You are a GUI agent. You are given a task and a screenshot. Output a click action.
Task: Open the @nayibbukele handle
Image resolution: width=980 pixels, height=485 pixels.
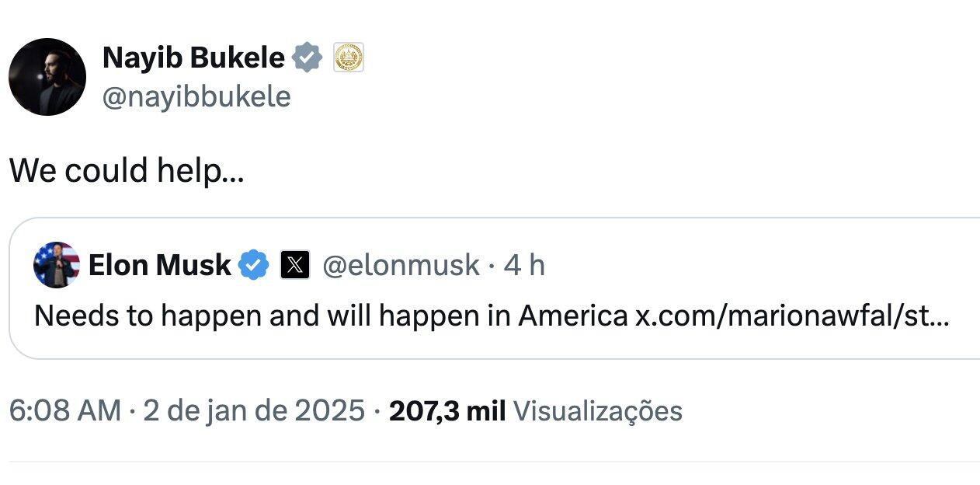point(196,97)
